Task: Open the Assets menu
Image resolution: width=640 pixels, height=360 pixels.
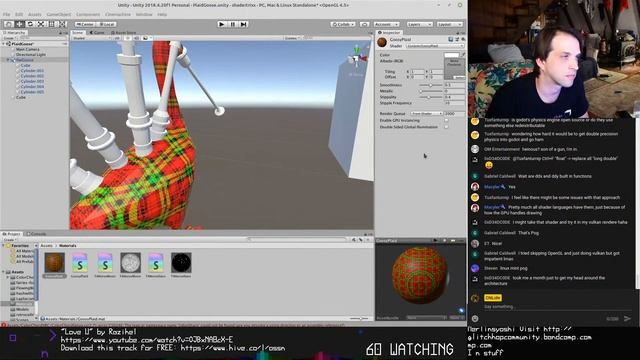Action: pyautogui.click(x=35, y=14)
